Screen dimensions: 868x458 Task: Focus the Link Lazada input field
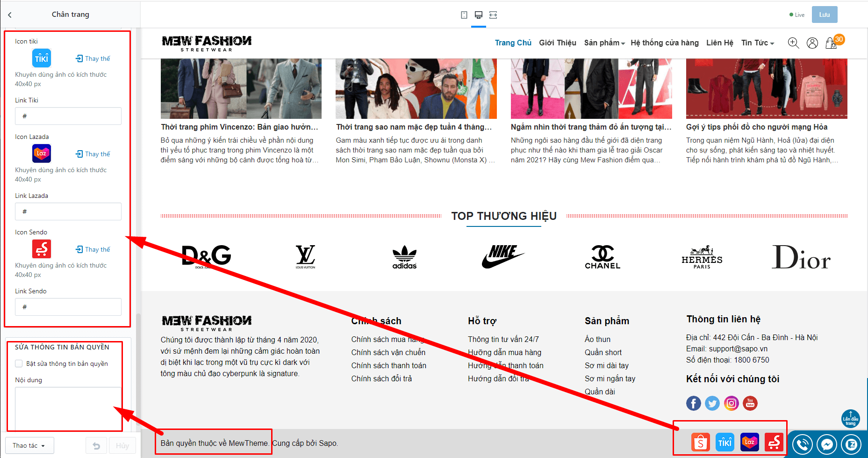point(68,211)
